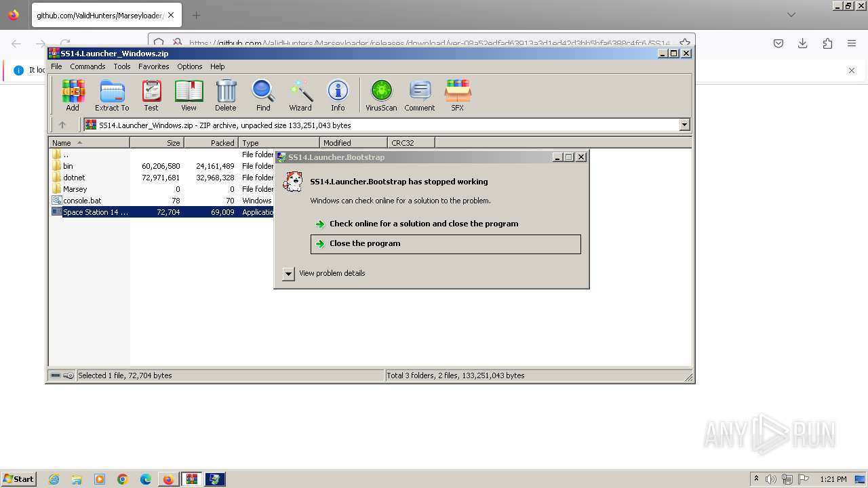
Task: Click the archive path input field
Action: (x=381, y=125)
